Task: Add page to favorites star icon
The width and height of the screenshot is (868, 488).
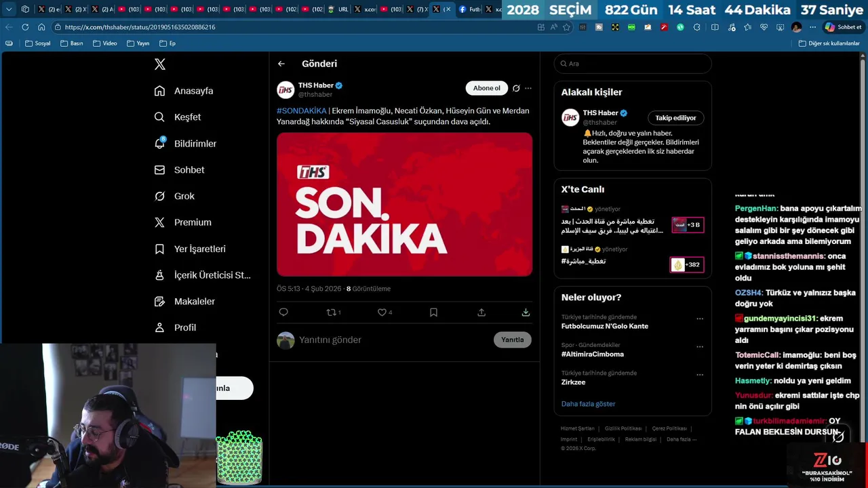Action: pos(566,27)
